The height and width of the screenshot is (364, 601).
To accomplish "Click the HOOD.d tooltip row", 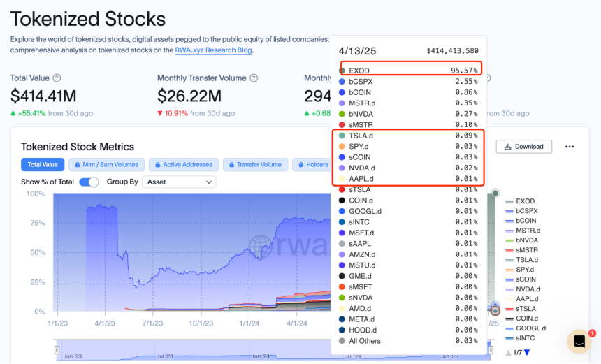I will click(409, 330).
